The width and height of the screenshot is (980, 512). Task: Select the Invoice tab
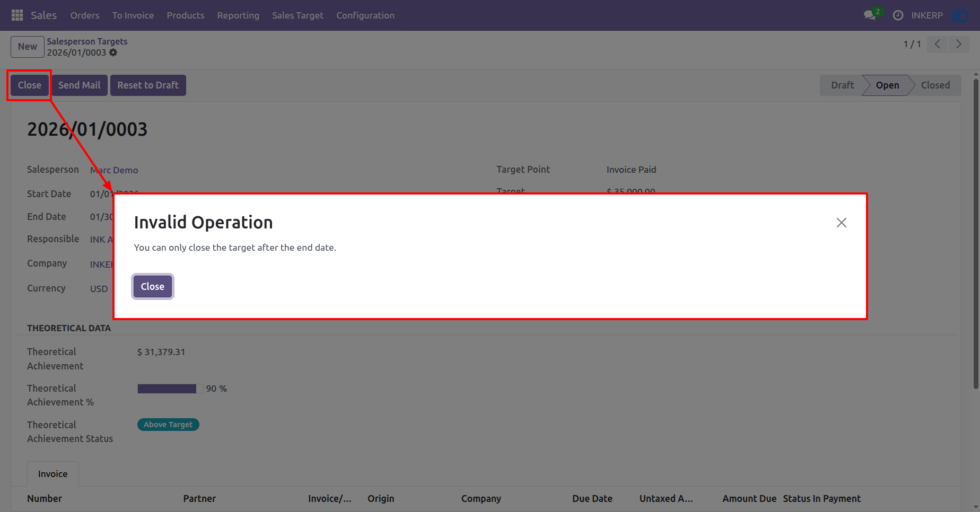pos(53,474)
